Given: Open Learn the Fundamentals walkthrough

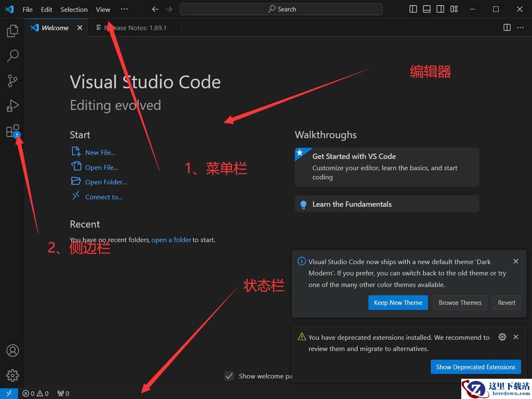Looking at the screenshot, I should coord(387,204).
